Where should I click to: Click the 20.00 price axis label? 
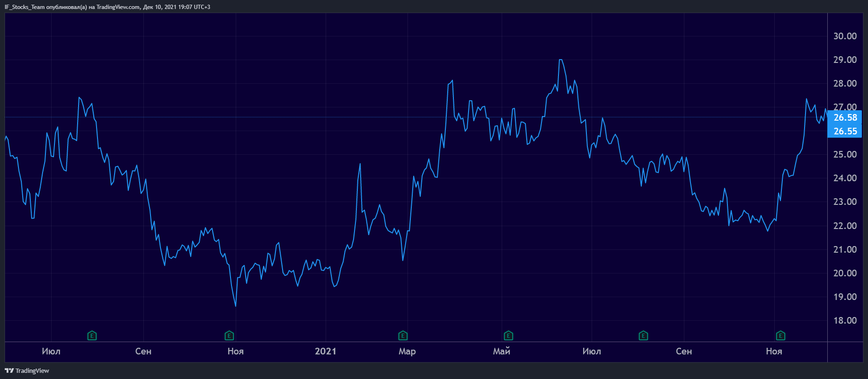click(x=845, y=273)
